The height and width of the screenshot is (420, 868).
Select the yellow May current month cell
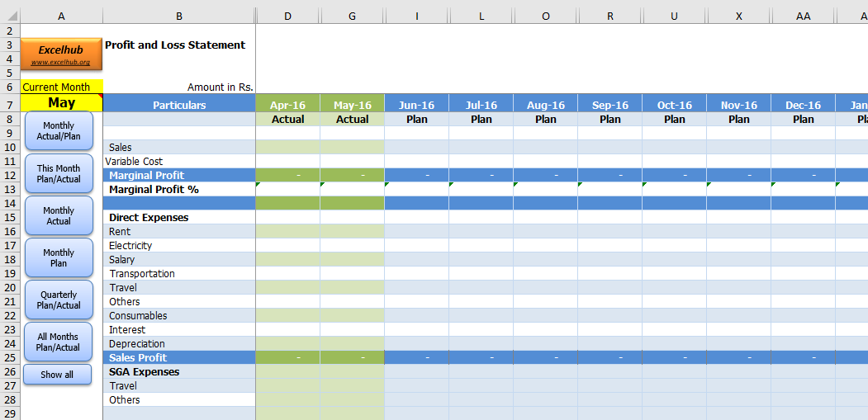pyautogui.click(x=61, y=102)
